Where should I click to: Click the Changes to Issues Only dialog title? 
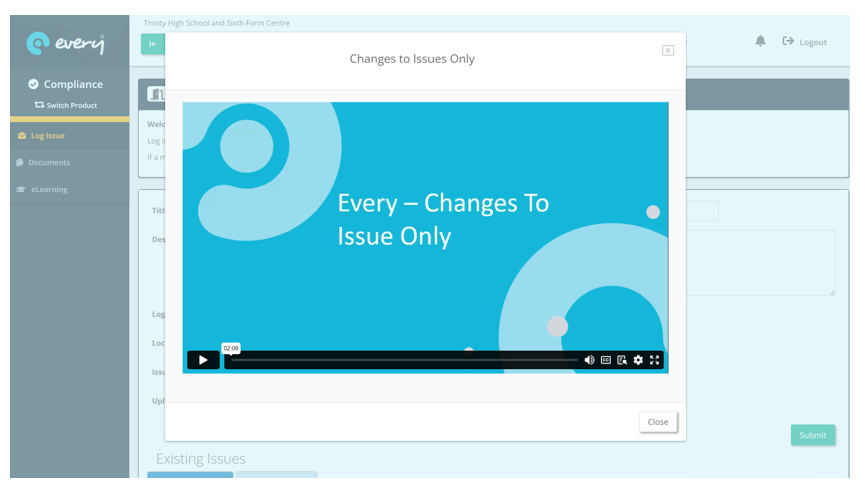(x=412, y=59)
